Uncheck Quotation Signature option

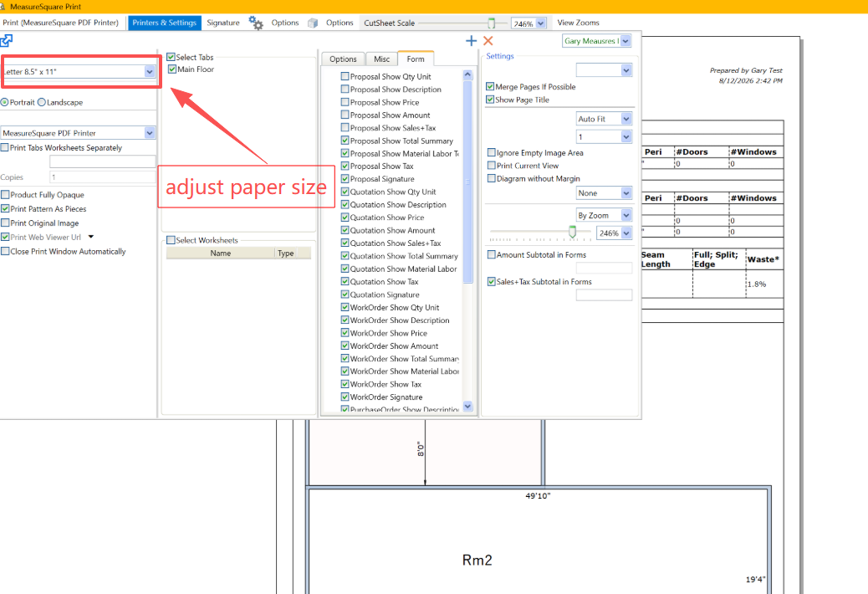click(x=345, y=294)
